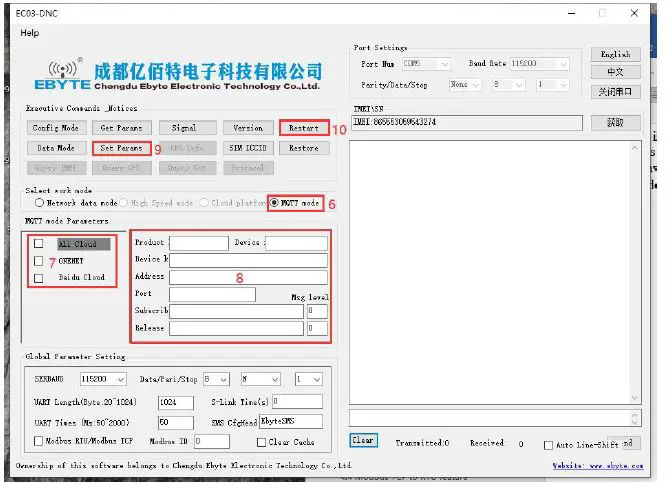Click the UART Times 50 field

coord(175,423)
